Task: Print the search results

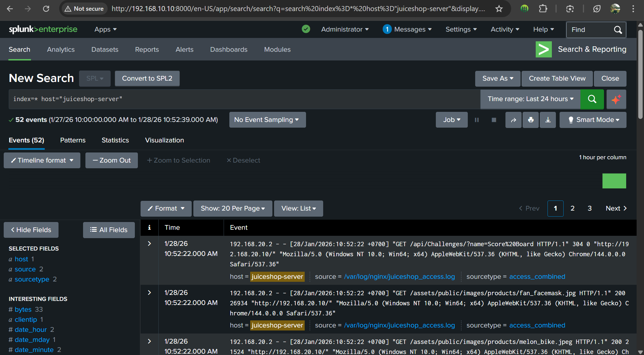Action: pos(531,120)
